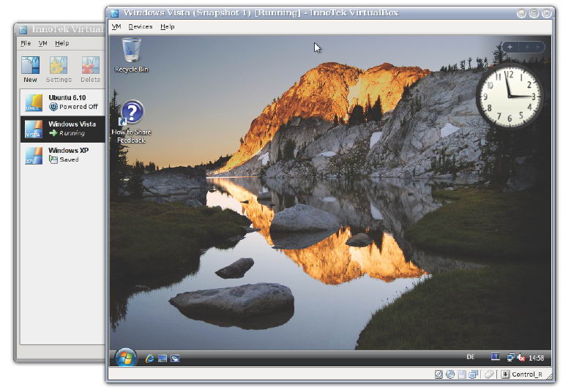This screenshot has width=574, height=392.
Task: Click the muted volume tray icon
Action: click(521, 358)
